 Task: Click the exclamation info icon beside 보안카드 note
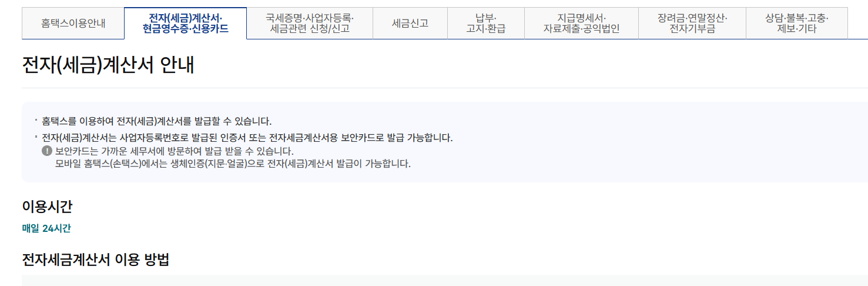[47, 151]
